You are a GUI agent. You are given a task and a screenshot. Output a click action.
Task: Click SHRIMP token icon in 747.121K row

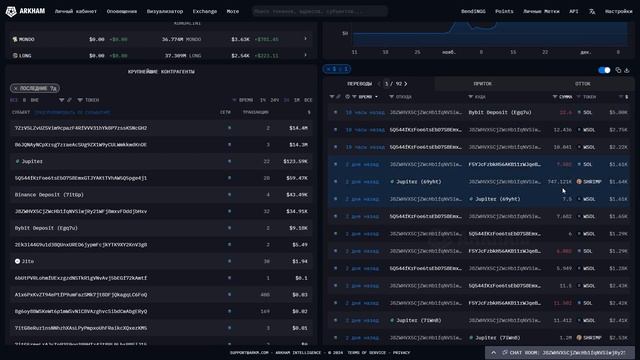pos(579,182)
